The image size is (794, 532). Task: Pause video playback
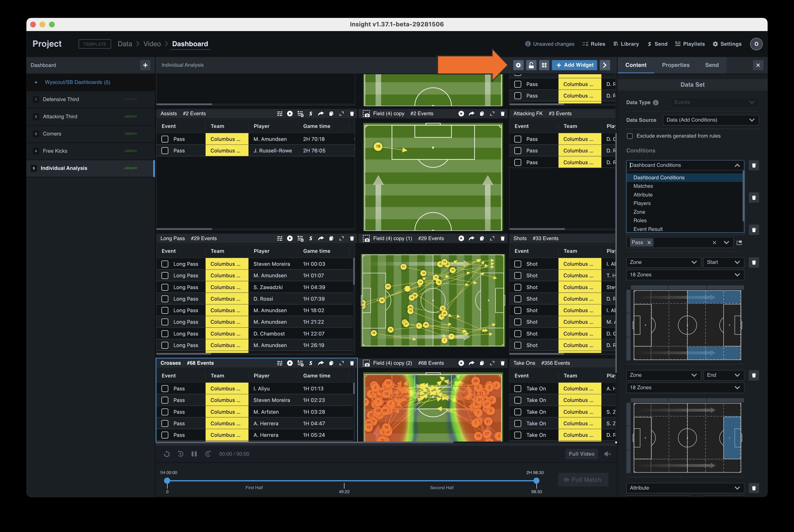(x=194, y=454)
